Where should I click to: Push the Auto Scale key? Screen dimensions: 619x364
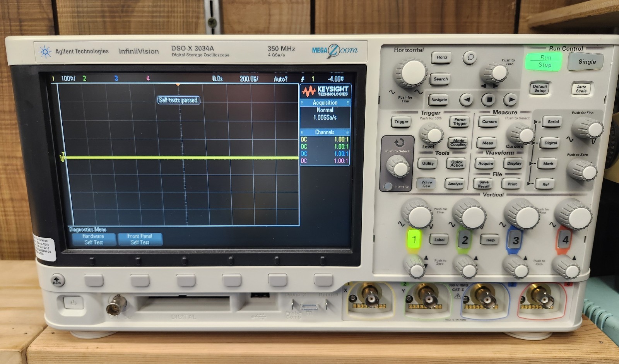click(x=581, y=89)
